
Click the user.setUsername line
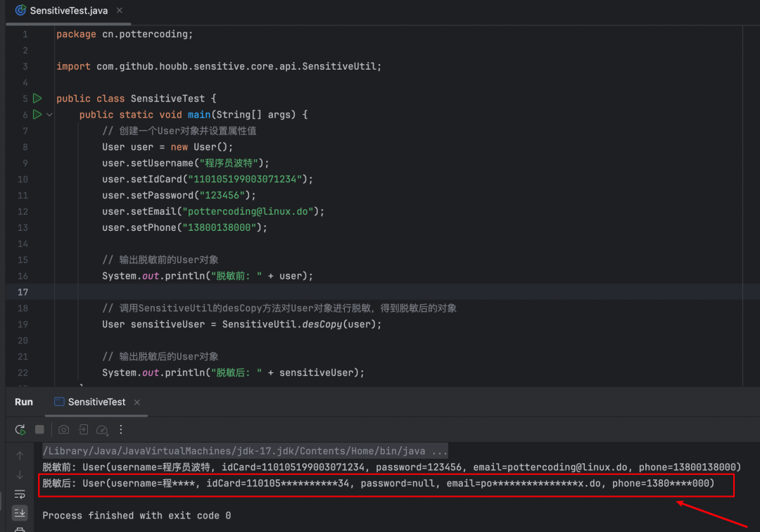tap(185, 163)
